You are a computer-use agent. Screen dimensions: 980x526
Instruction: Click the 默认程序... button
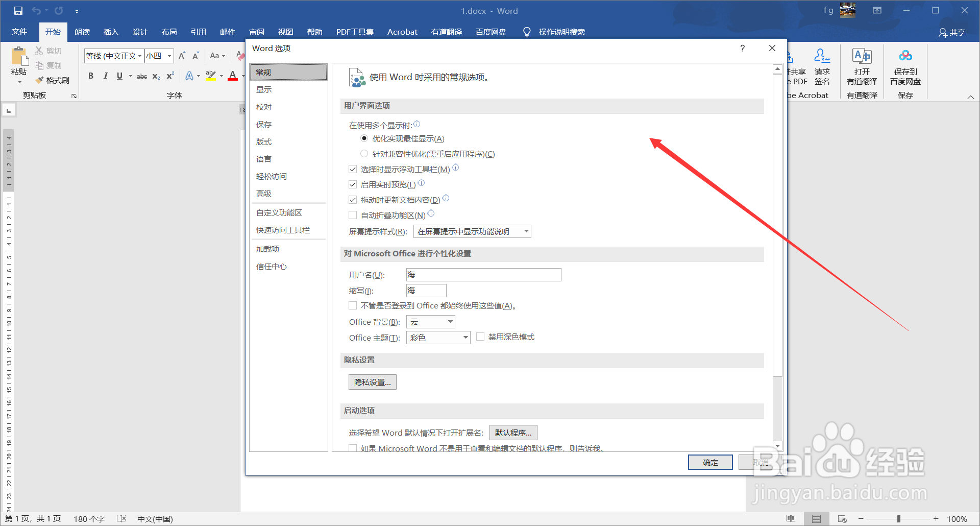tap(513, 433)
